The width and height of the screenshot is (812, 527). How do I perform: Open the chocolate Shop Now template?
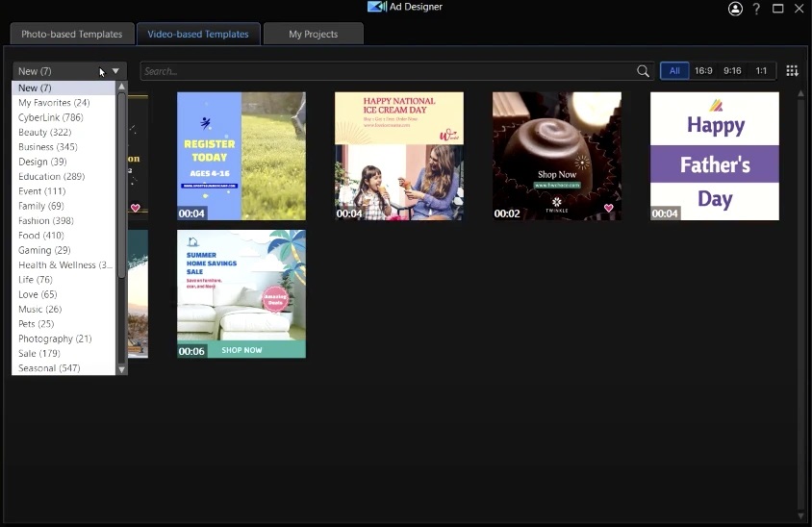point(557,157)
